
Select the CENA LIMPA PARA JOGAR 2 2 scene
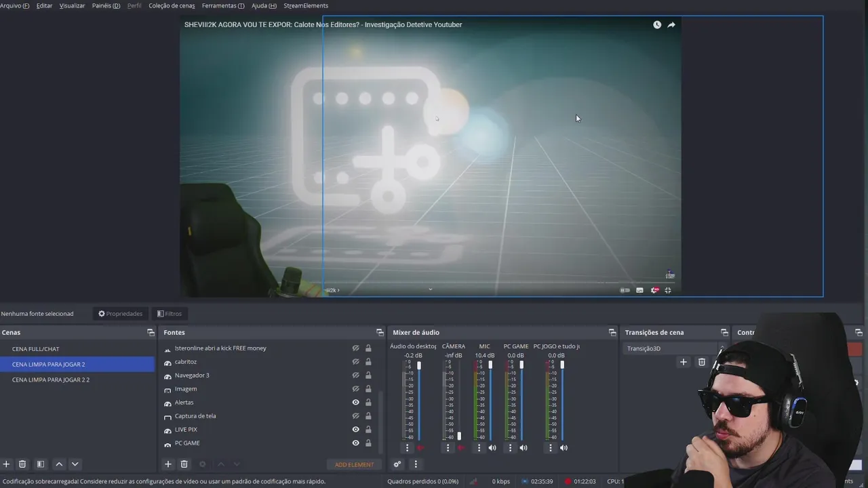(78, 380)
